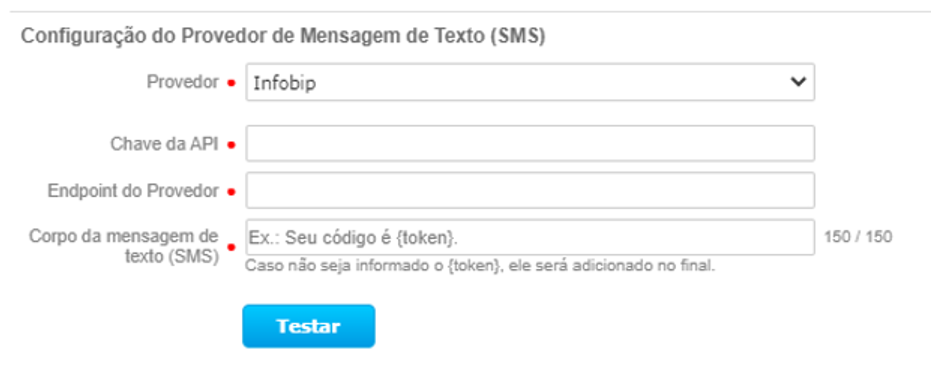This screenshot has width=931, height=371.
Task: Click the required marker next to Chave da API
Action: [232, 144]
